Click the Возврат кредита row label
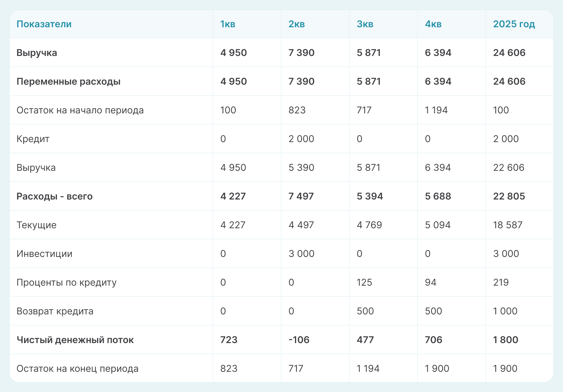563x392 pixels. (55, 311)
